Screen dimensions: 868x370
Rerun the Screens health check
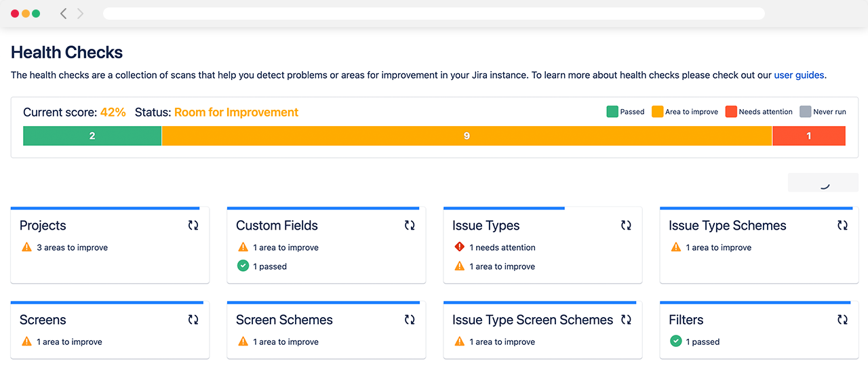(x=193, y=320)
